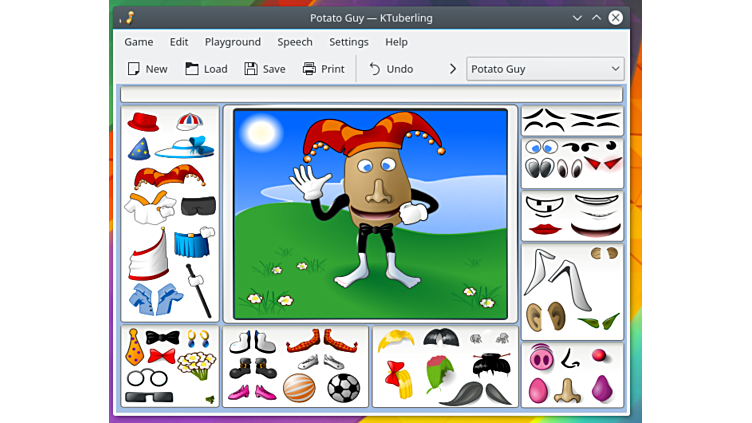Start a New playground
Image resolution: width=752 pixels, height=423 pixels.
(x=147, y=69)
